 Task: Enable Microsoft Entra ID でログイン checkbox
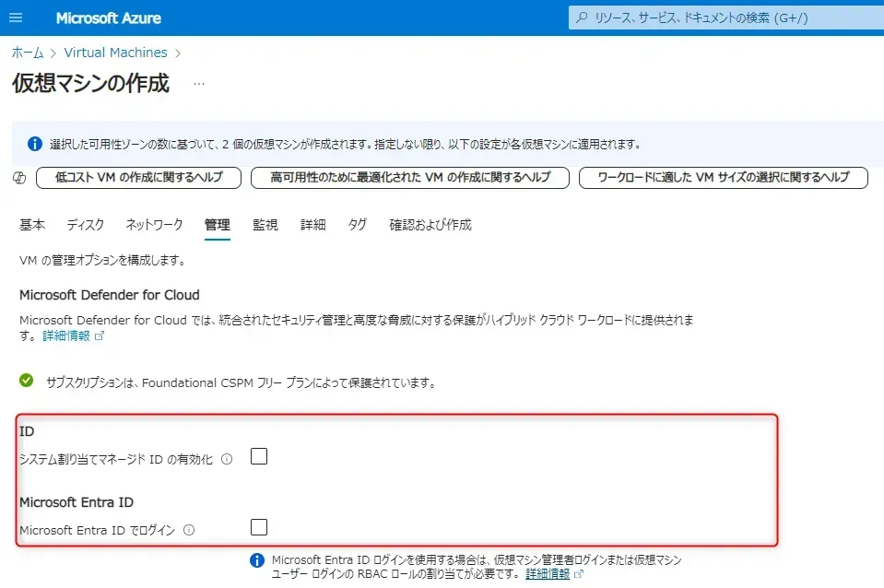coord(259,527)
